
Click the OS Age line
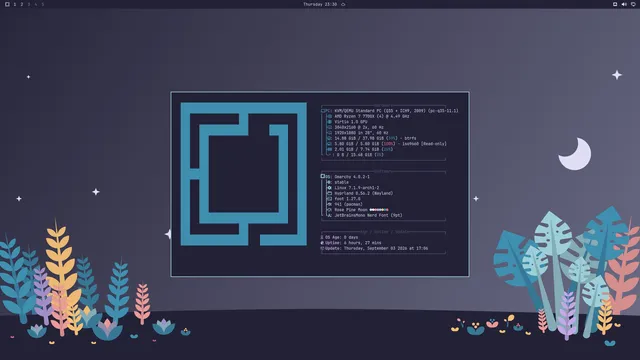click(x=339, y=237)
